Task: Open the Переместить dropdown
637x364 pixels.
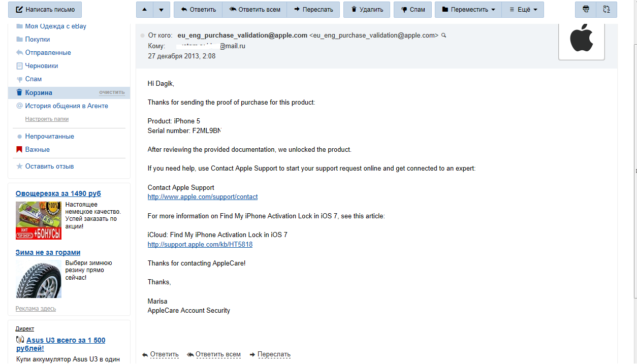Action: (468, 10)
